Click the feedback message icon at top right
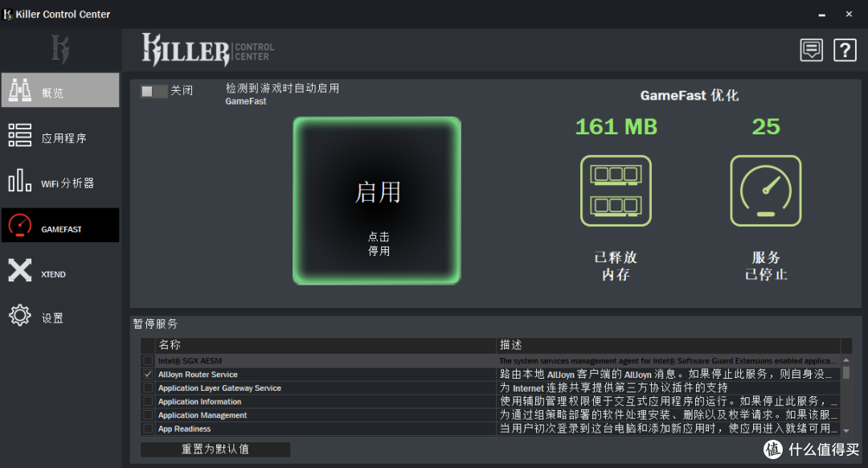The height and width of the screenshot is (468, 868). click(811, 51)
